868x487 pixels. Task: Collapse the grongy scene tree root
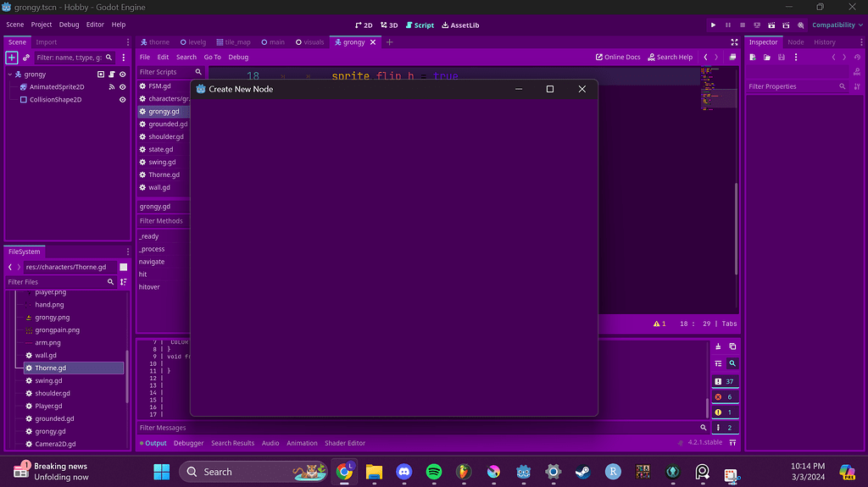[10, 75]
